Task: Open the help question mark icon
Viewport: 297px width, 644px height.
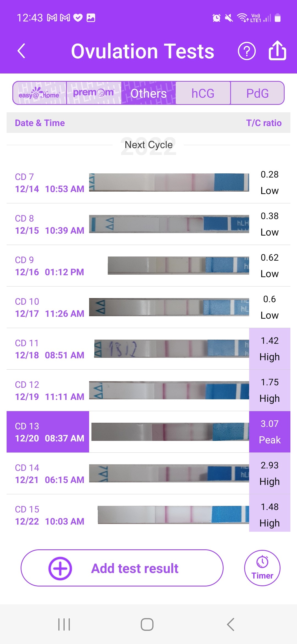Action: click(x=247, y=51)
